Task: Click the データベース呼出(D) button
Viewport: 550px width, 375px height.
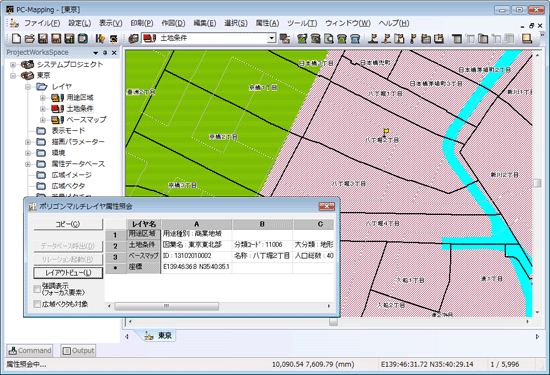Action: point(68,246)
